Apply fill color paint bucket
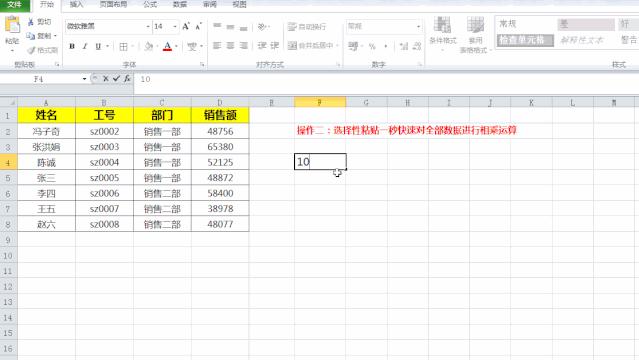639x360 pixels. (148, 46)
